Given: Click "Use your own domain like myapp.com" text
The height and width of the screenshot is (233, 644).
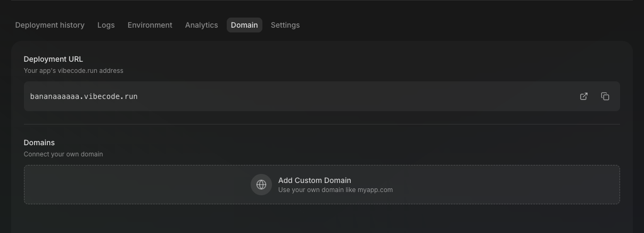Looking at the screenshot, I should [335, 190].
